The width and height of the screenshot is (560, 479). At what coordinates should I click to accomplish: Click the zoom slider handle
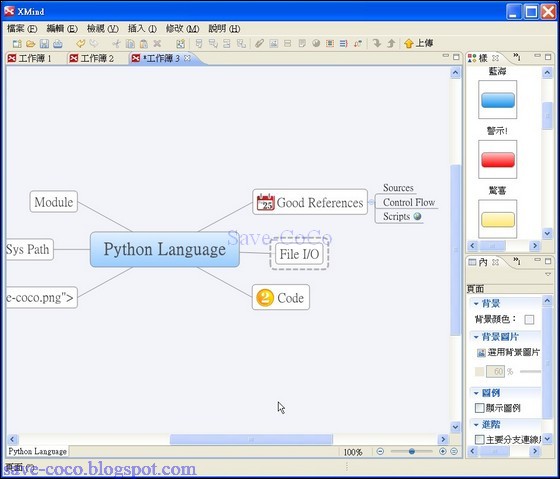[x=411, y=451]
